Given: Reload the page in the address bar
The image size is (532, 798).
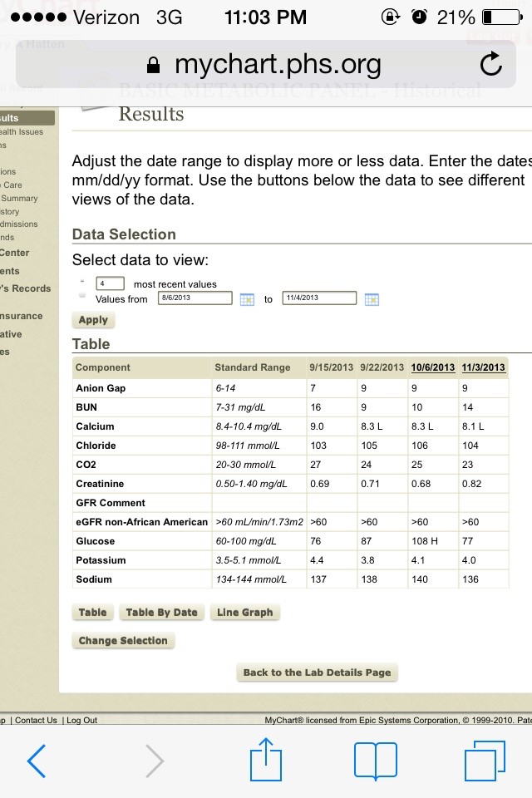Looking at the screenshot, I should (x=491, y=65).
